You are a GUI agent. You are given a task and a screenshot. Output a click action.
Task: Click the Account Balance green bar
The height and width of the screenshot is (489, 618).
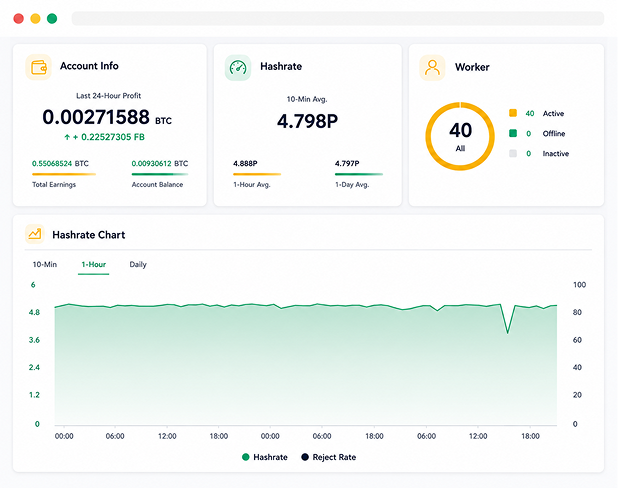coord(160,174)
